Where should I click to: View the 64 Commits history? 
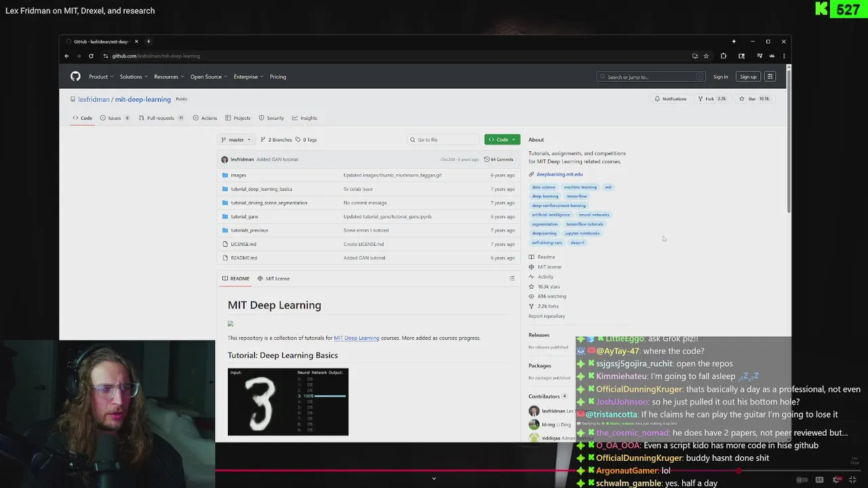click(x=498, y=159)
